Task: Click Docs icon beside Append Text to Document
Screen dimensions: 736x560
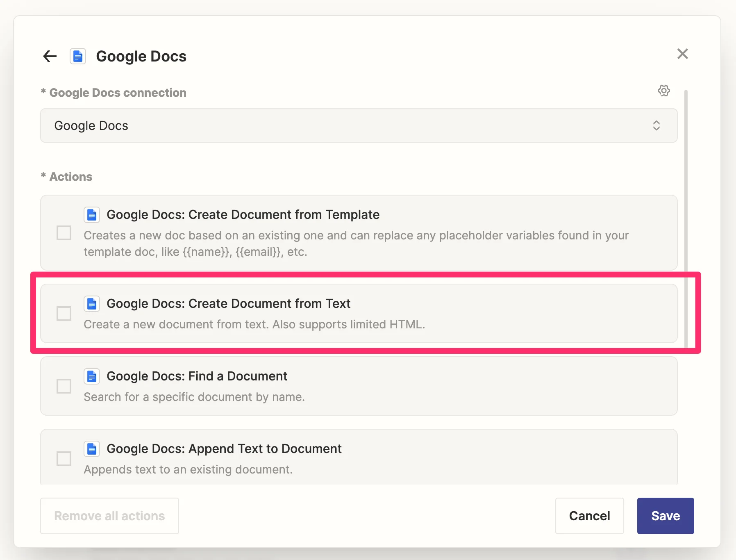Action: (92, 448)
